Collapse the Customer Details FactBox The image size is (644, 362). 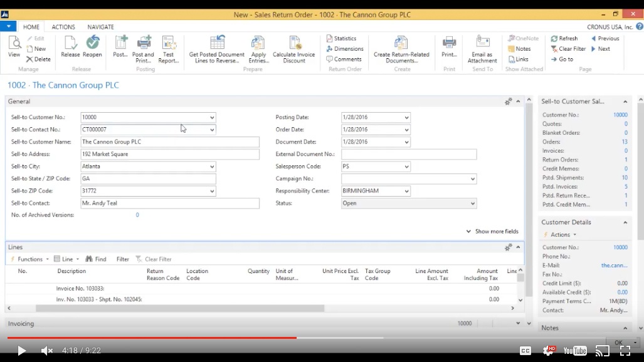[625, 222]
